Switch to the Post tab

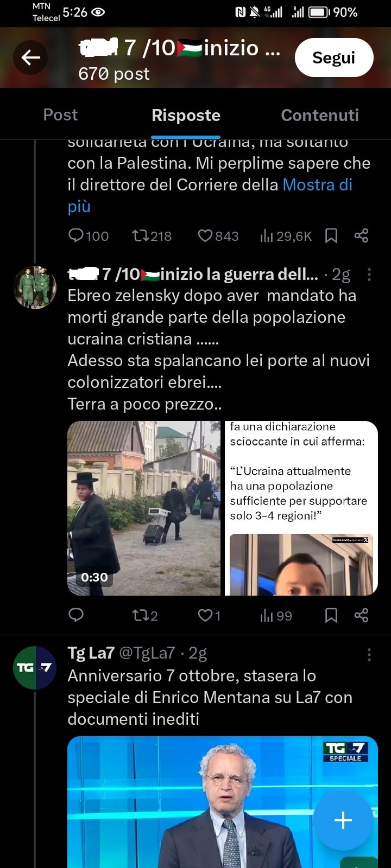[60, 115]
